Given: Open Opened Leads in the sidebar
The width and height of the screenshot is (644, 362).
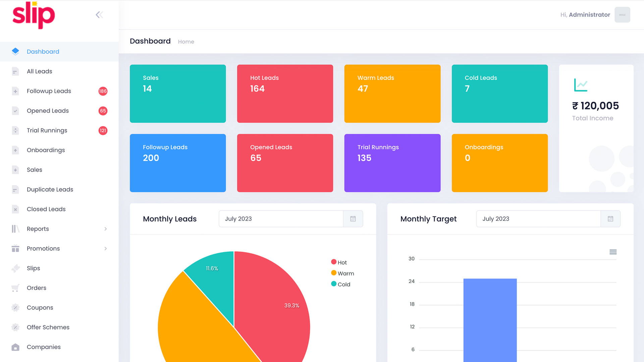Looking at the screenshot, I should coord(59,111).
